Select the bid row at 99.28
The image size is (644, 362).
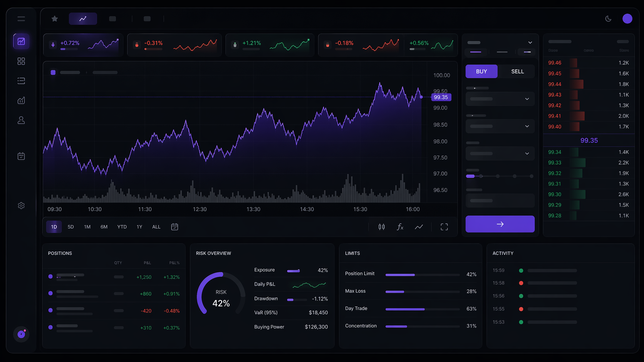tap(589, 215)
